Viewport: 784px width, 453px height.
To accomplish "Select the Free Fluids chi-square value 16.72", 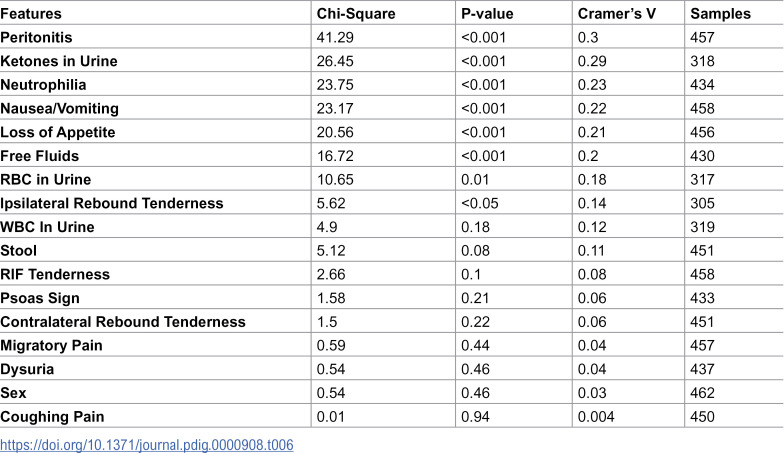I will [x=335, y=156].
